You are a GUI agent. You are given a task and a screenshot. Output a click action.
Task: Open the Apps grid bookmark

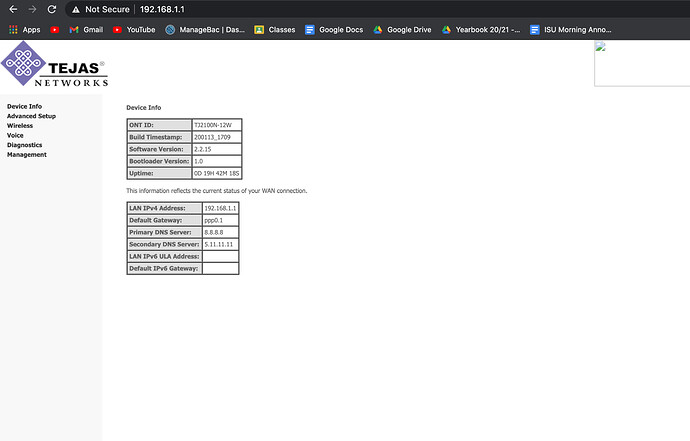[x=24, y=30]
